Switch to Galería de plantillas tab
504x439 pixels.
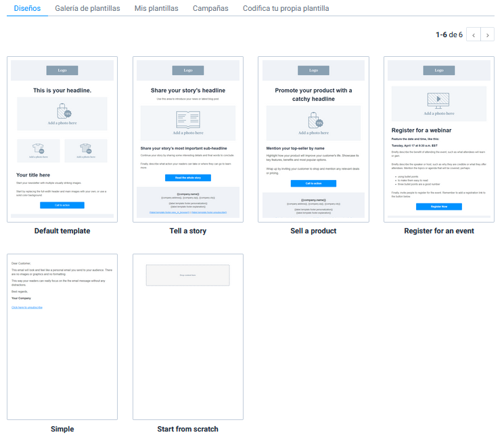87,9
